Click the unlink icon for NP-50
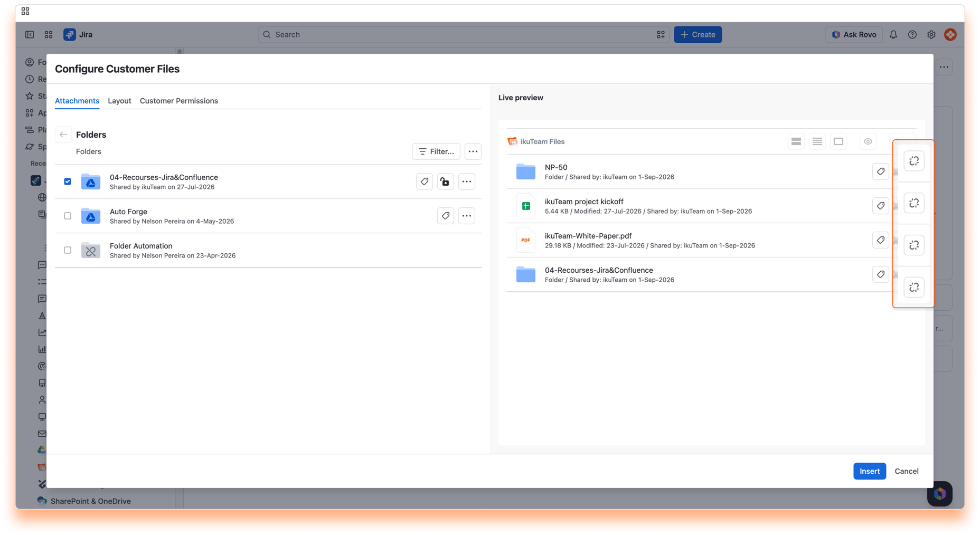Screen dimensions: 980x535 (914, 161)
